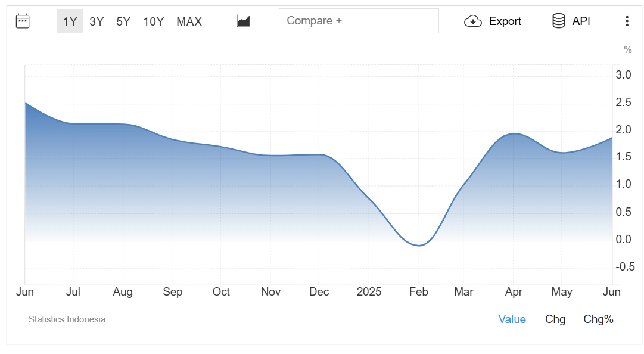The width and height of the screenshot is (644, 354).
Task: Click the Dec data point on chart
Action: 319,154
